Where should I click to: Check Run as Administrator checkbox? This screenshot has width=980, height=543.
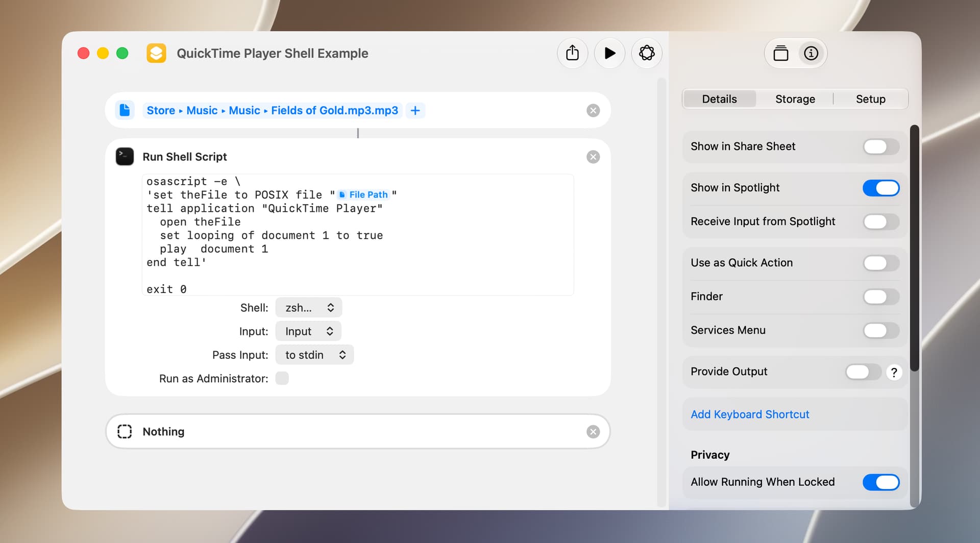pyautogui.click(x=282, y=378)
